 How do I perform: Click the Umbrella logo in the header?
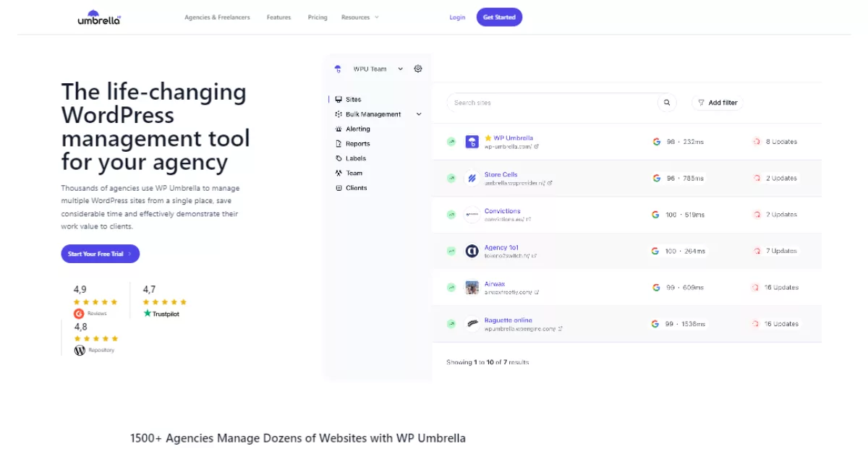(x=99, y=17)
